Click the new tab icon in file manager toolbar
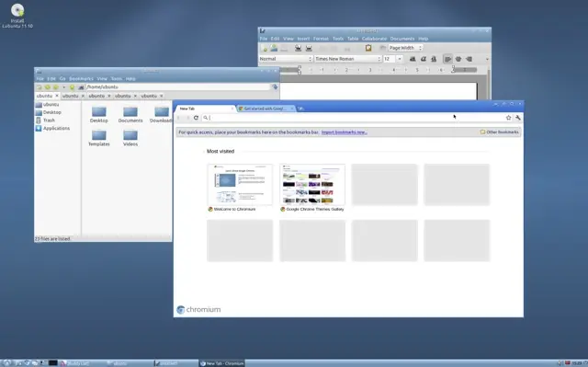The width and height of the screenshot is (588, 367). (39, 87)
